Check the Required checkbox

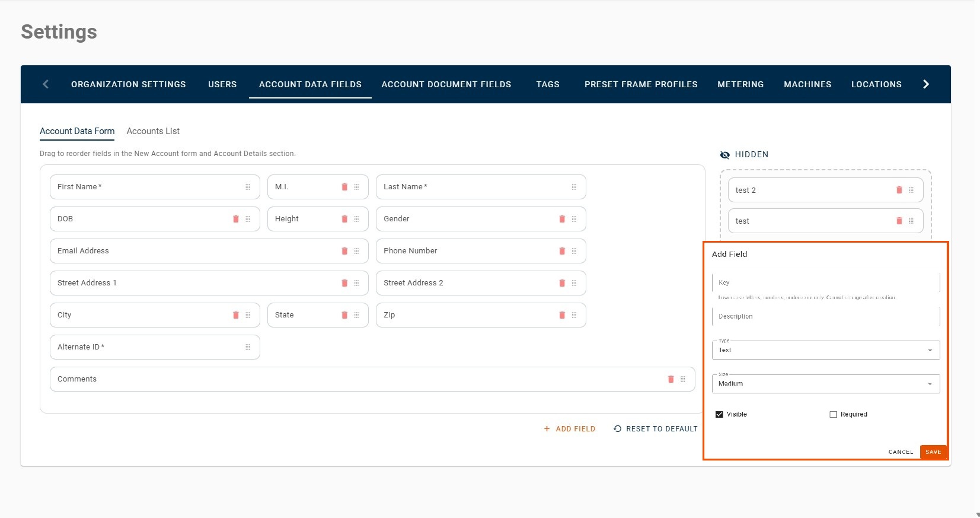(x=833, y=414)
